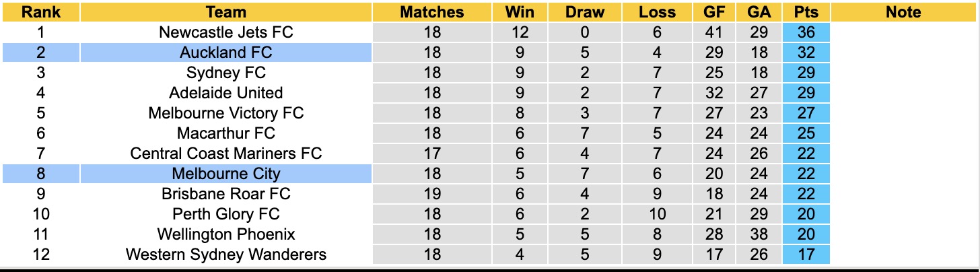Click the Matches column header
This screenshot has width=980, height=272.
point(431,12)
